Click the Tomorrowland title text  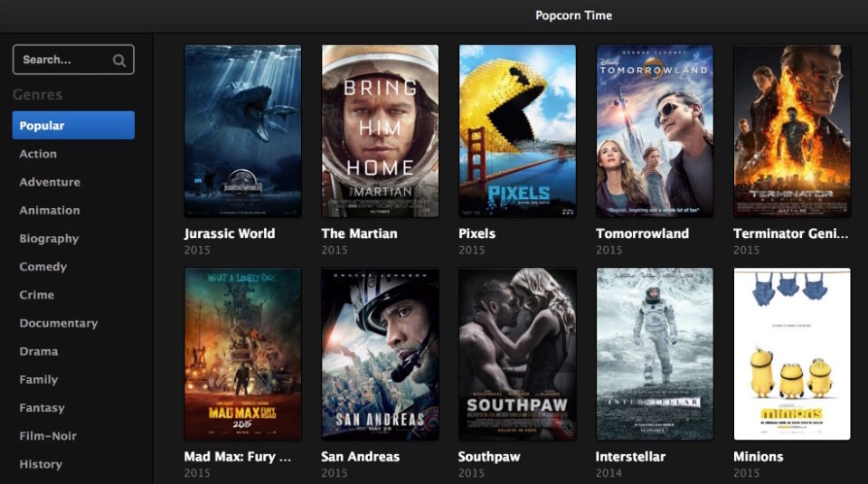pyautogui.click(x=642, y=233)
